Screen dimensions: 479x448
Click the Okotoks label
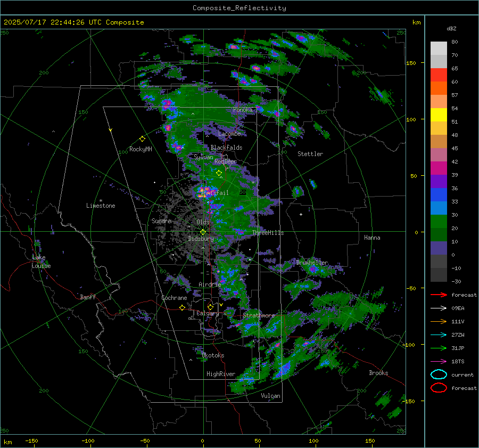tap(213, 355)
